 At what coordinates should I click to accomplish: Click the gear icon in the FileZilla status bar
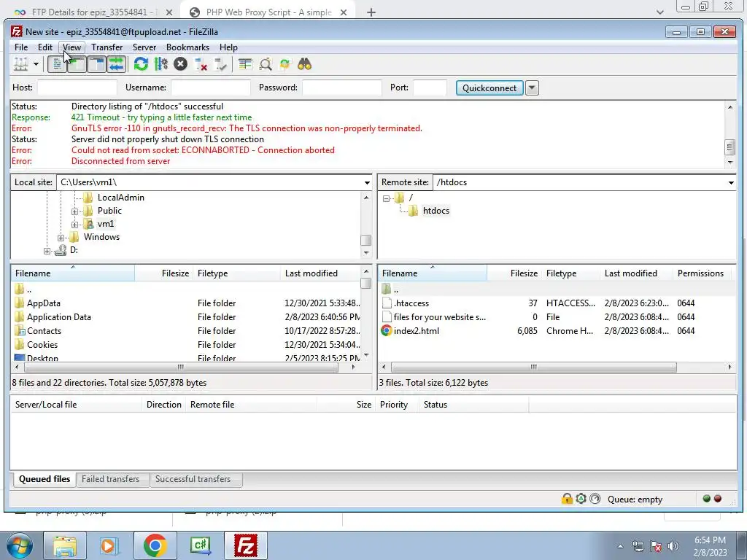(581, 499)
